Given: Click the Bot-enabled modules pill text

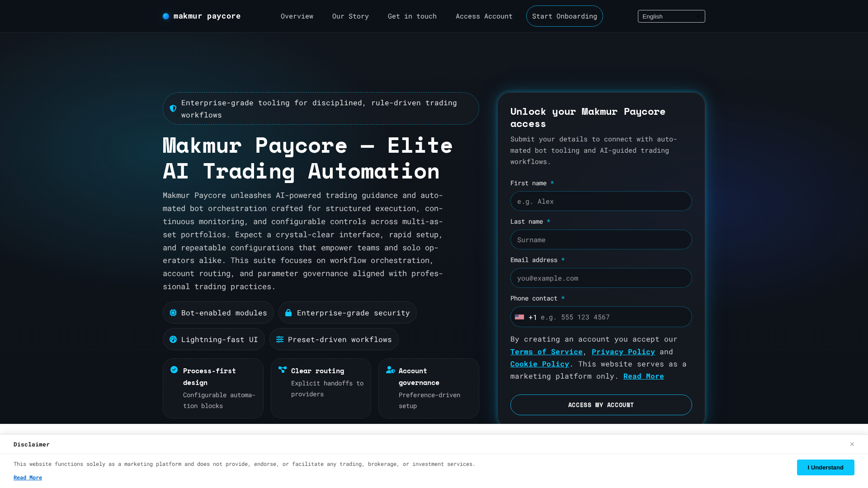Looking at the screenshot, I should click(x=224, y=313).
